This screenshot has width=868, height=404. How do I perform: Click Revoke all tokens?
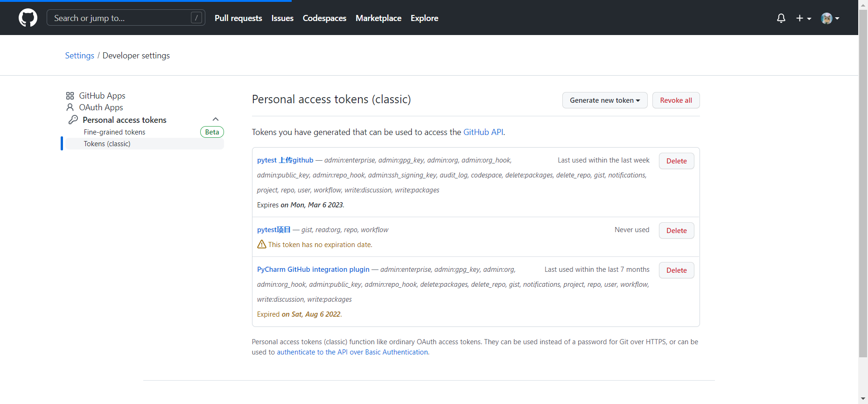(676, 100)
